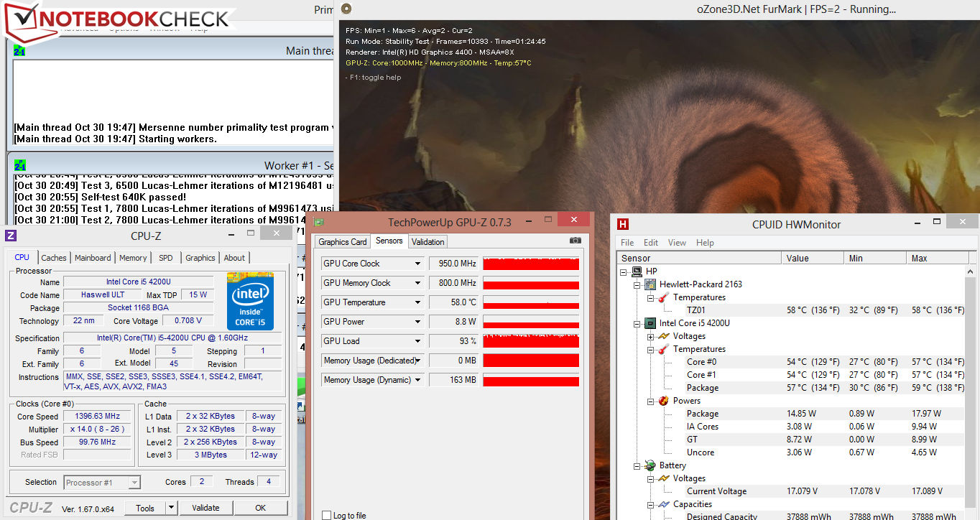Image resolution: width=980 pixels, height=520 pixels.
Task: Open the GPU Power sensor dropdown
Action: pos(418,322)
